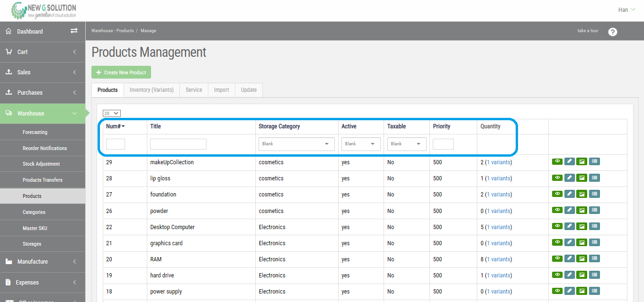The width and height of the screenshot is (644, 302).
Task: Open the Active filter dropdown
Action: pyautogui.click(x=360, y=144)
